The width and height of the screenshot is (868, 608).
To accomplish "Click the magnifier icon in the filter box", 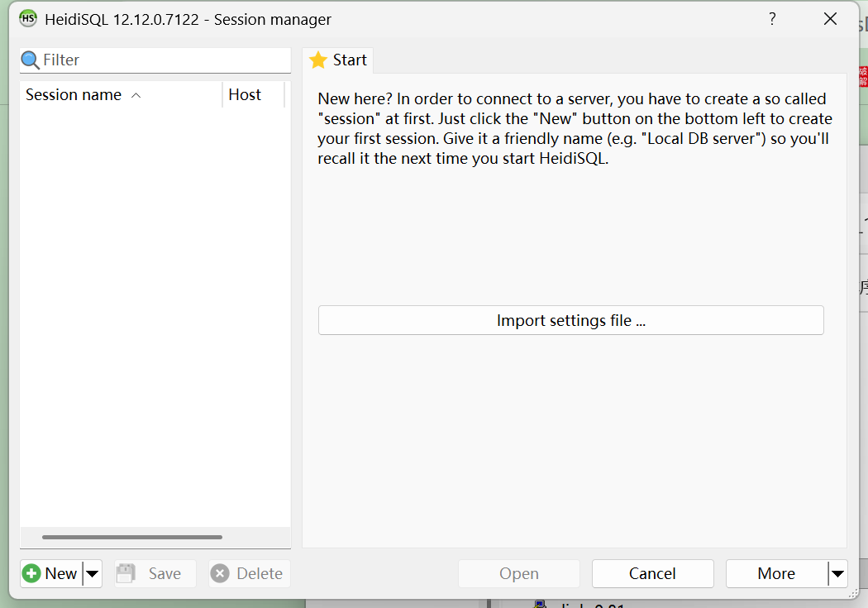I will pos(30,60).
